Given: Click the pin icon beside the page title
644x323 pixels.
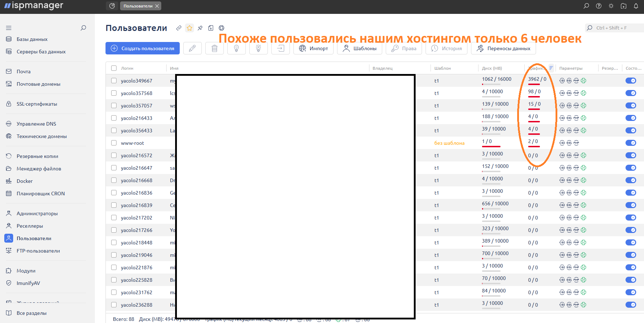Looking at the screenshot, I should tap(200, 28).
